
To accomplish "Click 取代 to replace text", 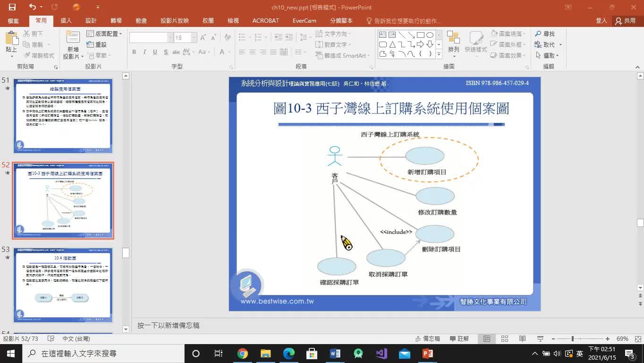I will pos(548,45).
